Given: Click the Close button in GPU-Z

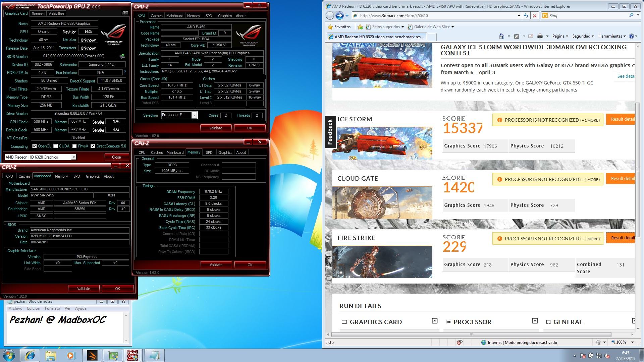Looking at the screenshot, I should click(x=116, y=157).
